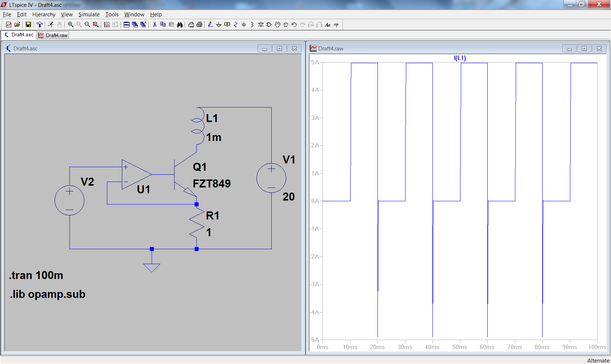Place a Ground symbol
The height and width of the screenshot is (364, 611).
coord(219,25)
